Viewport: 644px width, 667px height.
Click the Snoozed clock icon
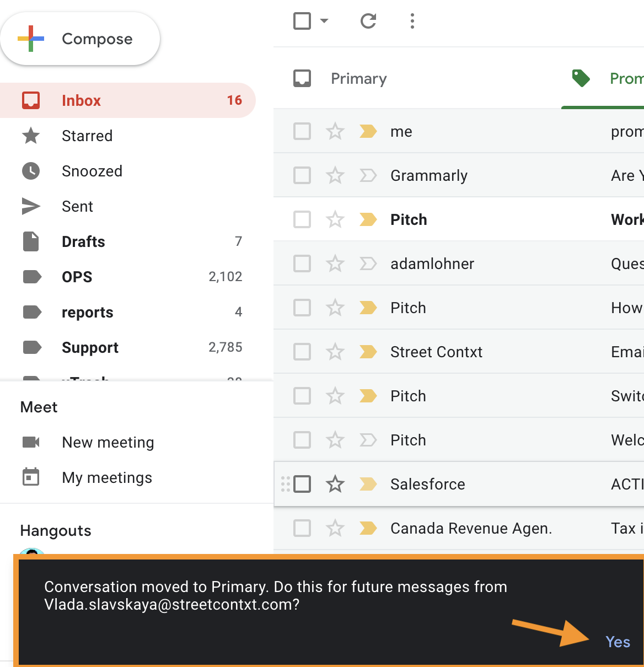[31, 171]
